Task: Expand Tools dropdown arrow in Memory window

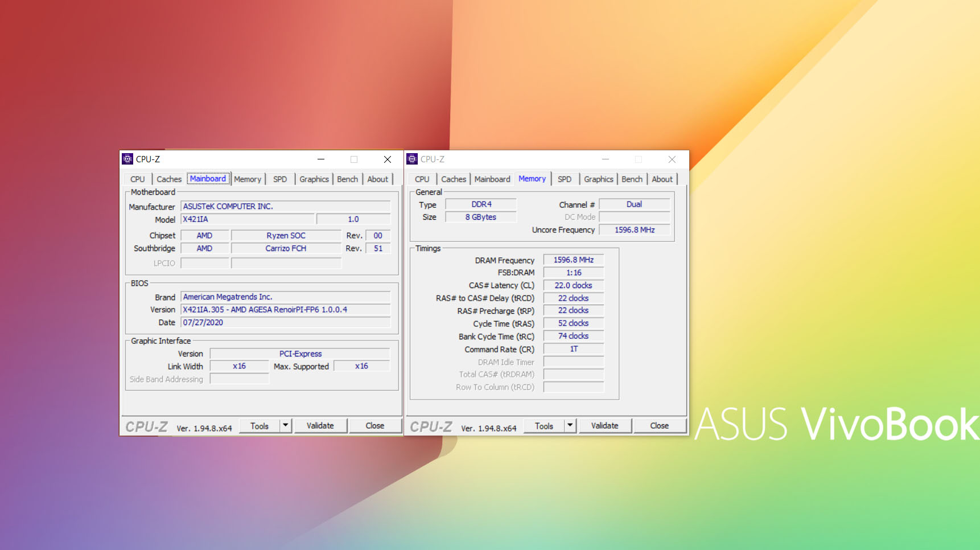Action: (x=570, y=426)
